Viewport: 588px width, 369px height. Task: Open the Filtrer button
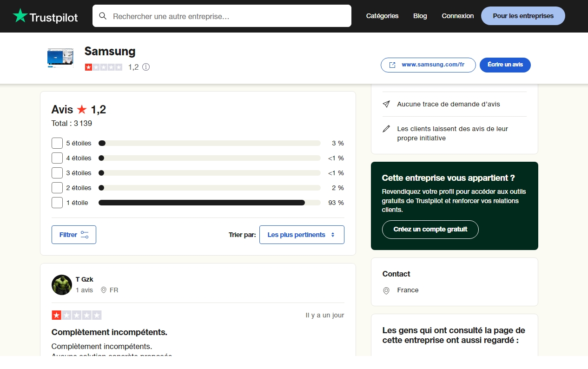[x=74, y=235]
